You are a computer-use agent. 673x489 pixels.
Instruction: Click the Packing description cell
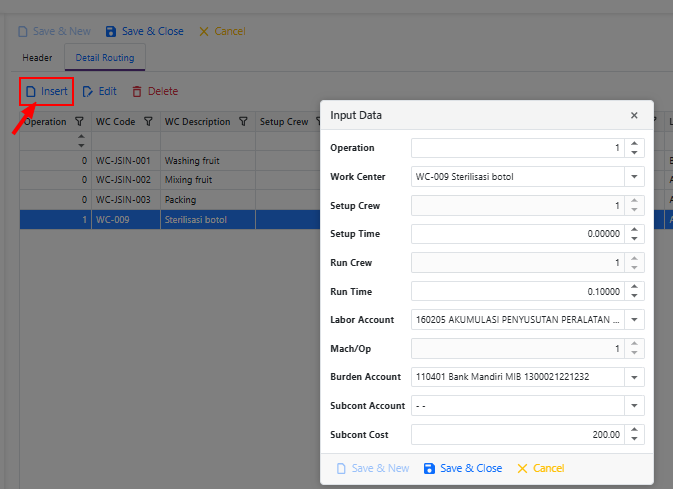pos(208,200)
